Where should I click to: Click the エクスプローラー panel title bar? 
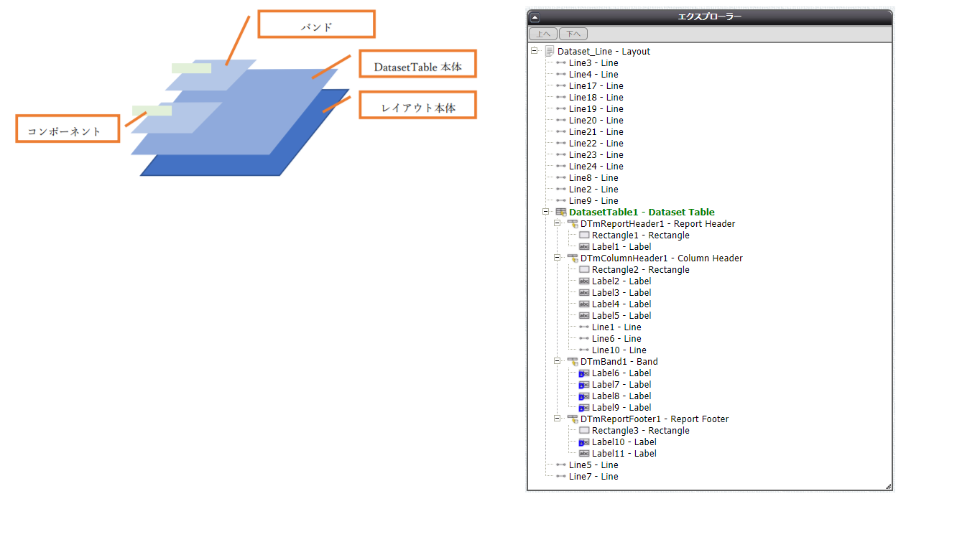(710, 17)
